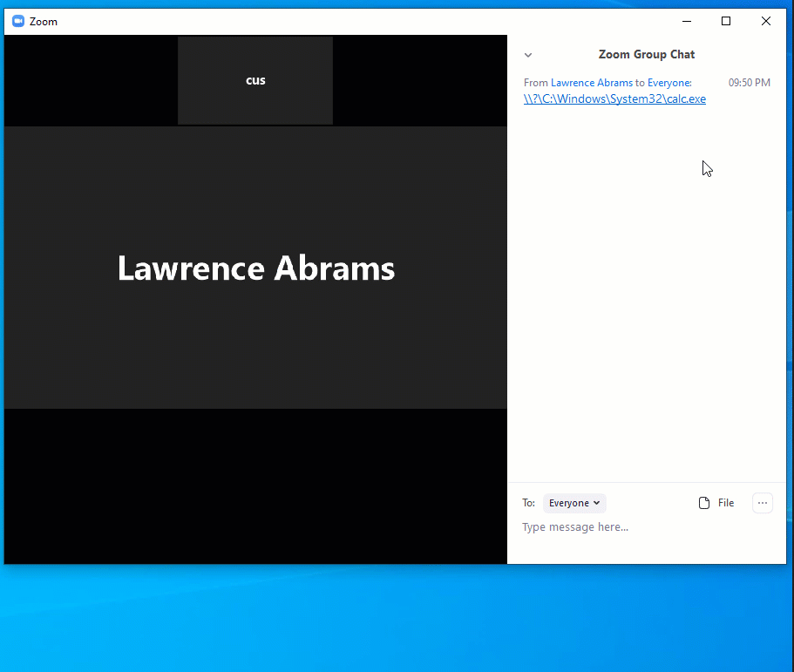Screen dimensions: 794x672
Task: Click the Zoom logo in title bar
Action: click(18, 21)
